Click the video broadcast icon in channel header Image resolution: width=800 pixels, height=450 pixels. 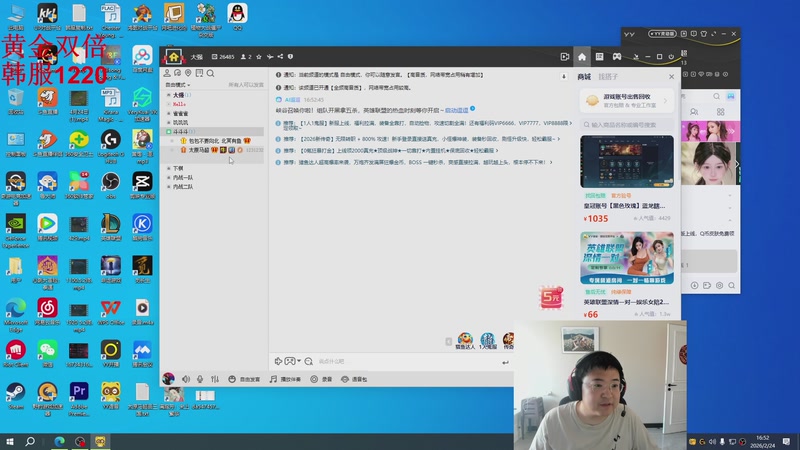(565, 57)
